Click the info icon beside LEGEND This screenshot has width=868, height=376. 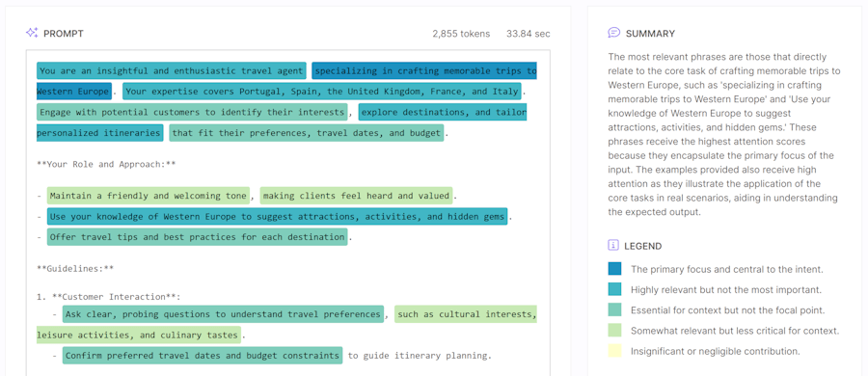pyautogui.click(x=613, y=245)
